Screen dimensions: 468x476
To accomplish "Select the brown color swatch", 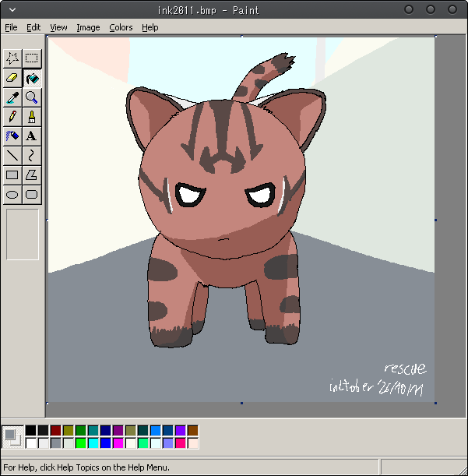I will [x=192, y=431].
